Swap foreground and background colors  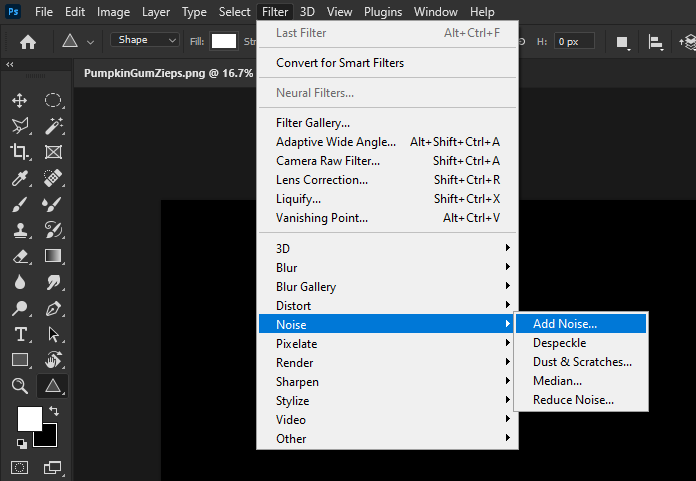click(54, 411)
